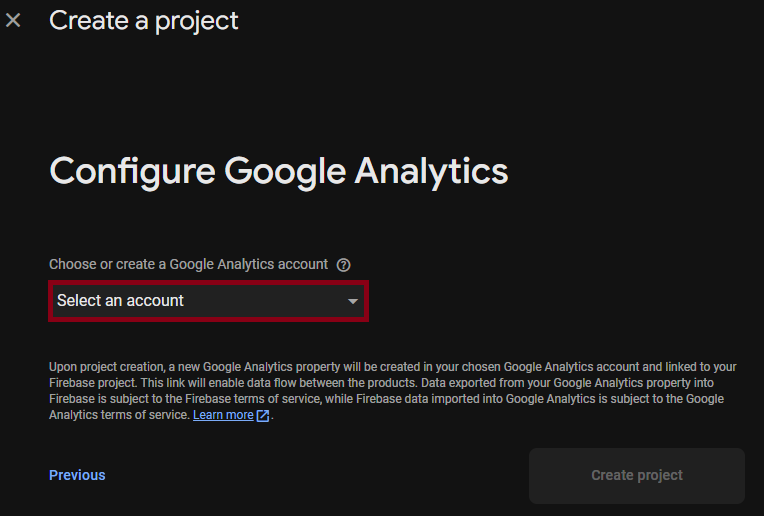
Task: Click the Configure Google Analytics heading
Action: [279, 172]
